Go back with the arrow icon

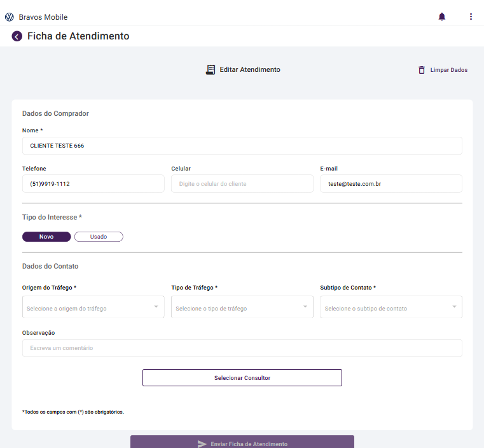tap(17, 36)
